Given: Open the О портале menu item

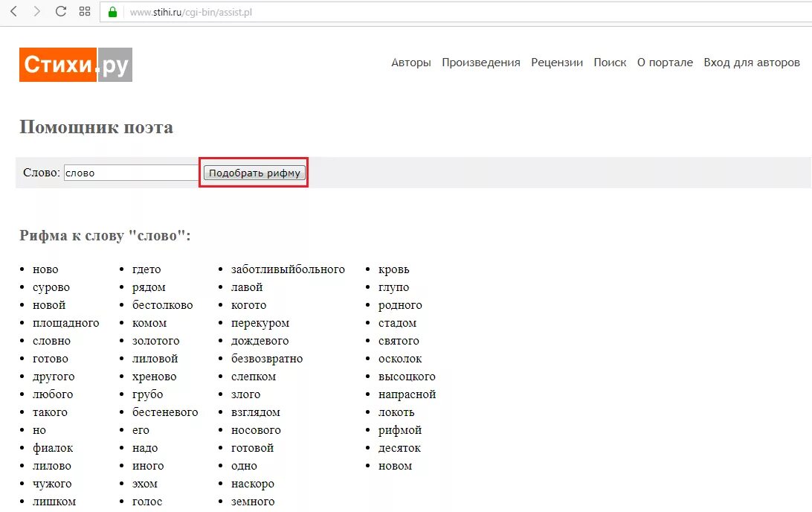Looking at the screenshot, I should (x=665, y=63).
